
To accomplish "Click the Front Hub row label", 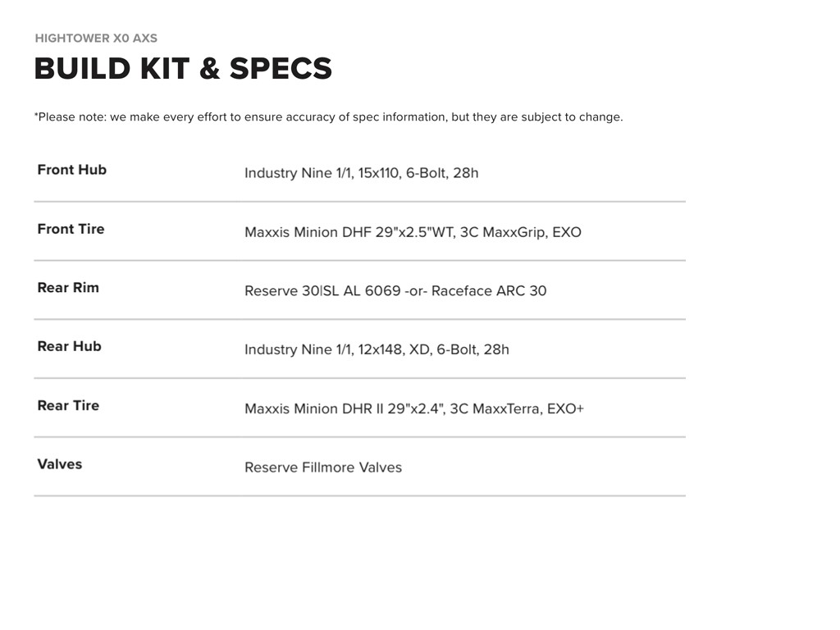I will [72, 170].
